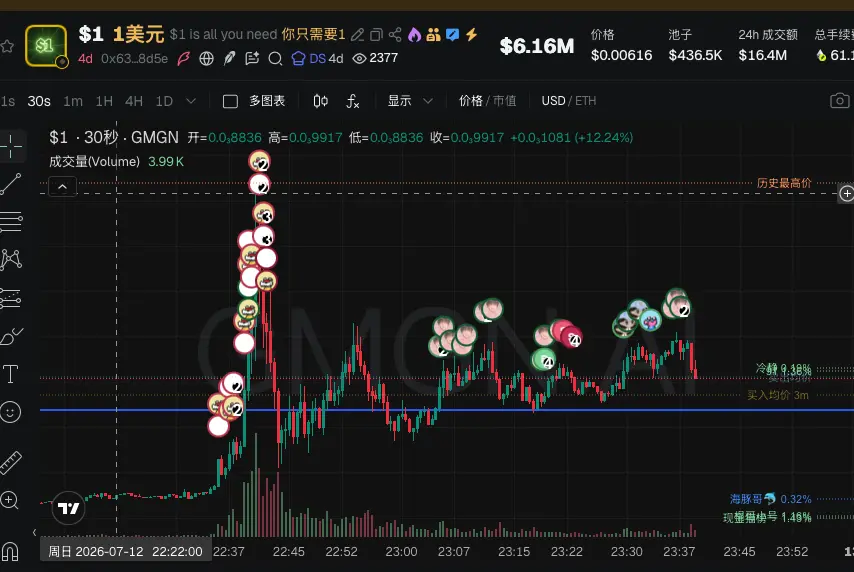
Task: Switch to 市值 market cap view
Action: coord(504,101)
